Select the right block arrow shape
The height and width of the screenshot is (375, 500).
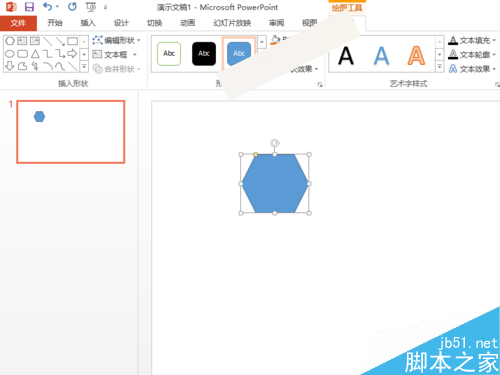point(72,54)
